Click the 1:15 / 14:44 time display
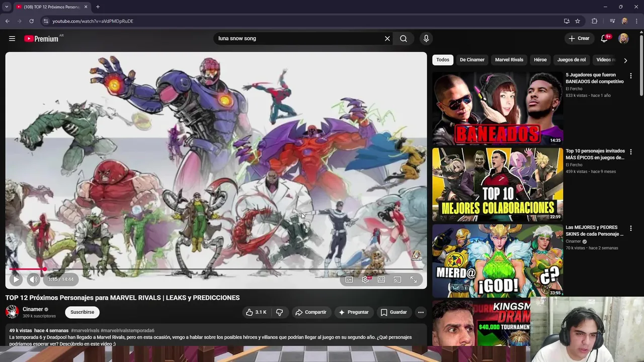644x362 pixels. coord(61,280)
